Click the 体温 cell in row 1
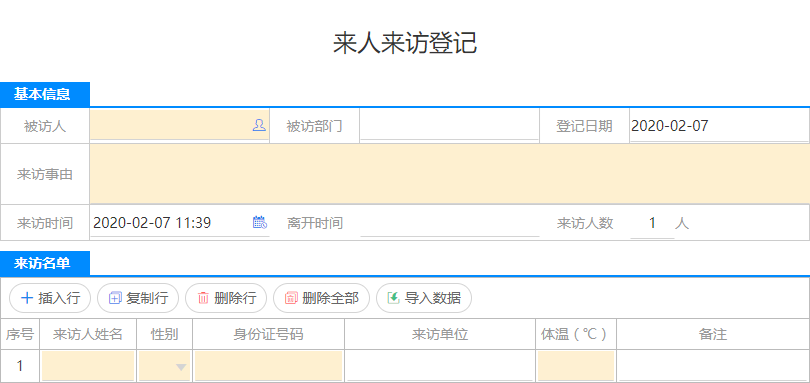Image resolution: width=810 pixels, height=383 pixels. (x=576, y=366)
